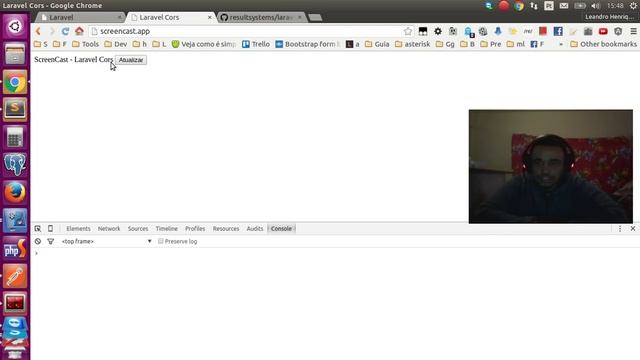Click the red square extension icon
Viewport: 640px width, 360px height.
(x=543, y=31)
